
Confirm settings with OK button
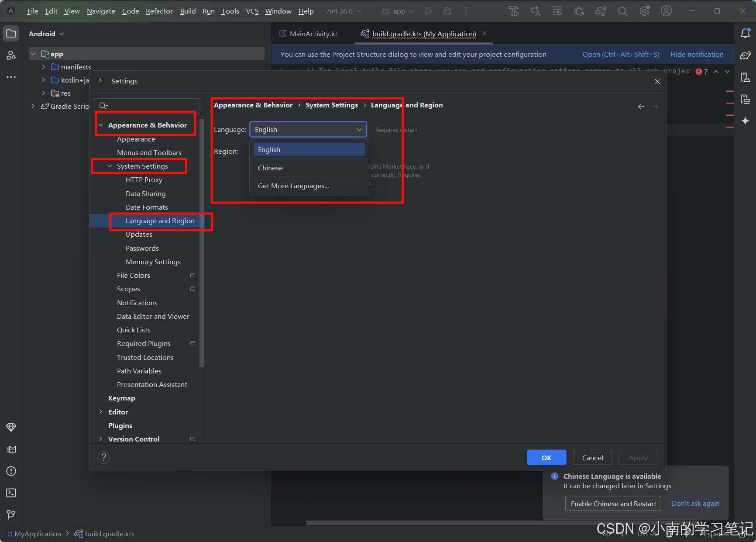[546, 458]
